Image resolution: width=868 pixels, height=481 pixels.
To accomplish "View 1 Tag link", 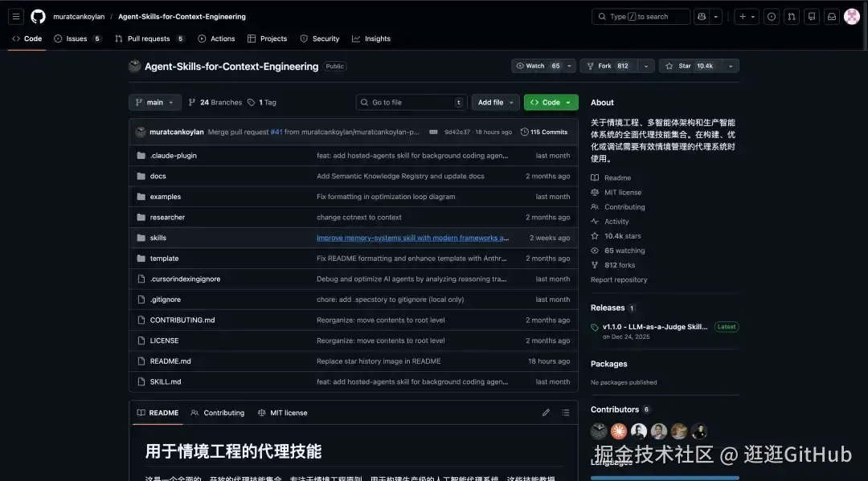I will 262,102.
